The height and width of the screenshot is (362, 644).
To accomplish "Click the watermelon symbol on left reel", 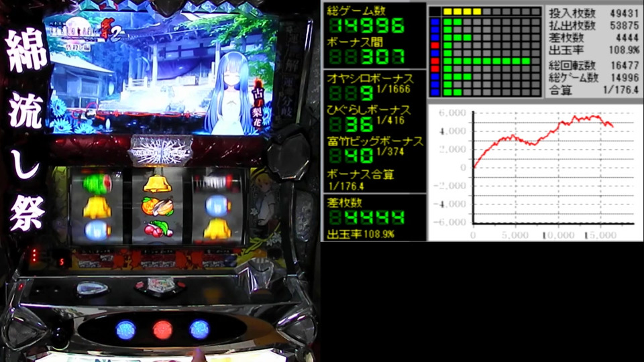I will point(97,183).
